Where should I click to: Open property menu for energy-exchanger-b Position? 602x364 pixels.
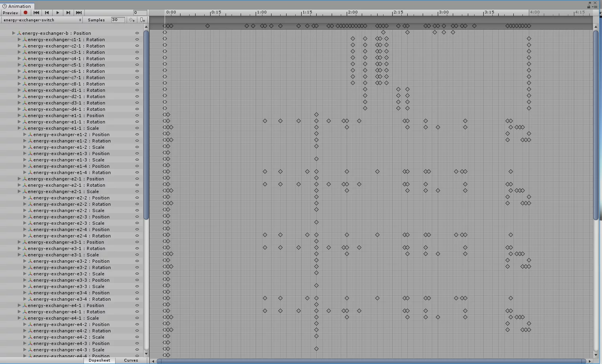point(137,33)
